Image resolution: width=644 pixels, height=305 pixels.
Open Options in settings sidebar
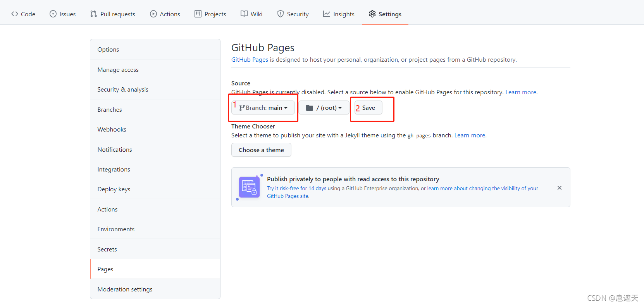coord(155,49)
